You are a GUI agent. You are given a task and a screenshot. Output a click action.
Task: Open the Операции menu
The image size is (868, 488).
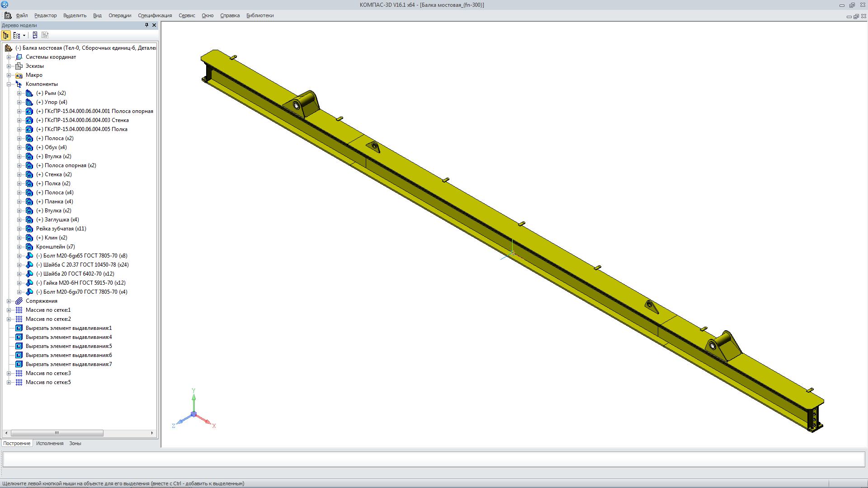tap(120, 15)
